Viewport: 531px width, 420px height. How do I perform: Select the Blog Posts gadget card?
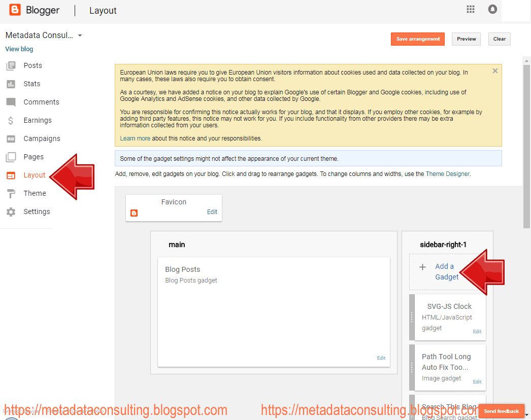point(274,311)
